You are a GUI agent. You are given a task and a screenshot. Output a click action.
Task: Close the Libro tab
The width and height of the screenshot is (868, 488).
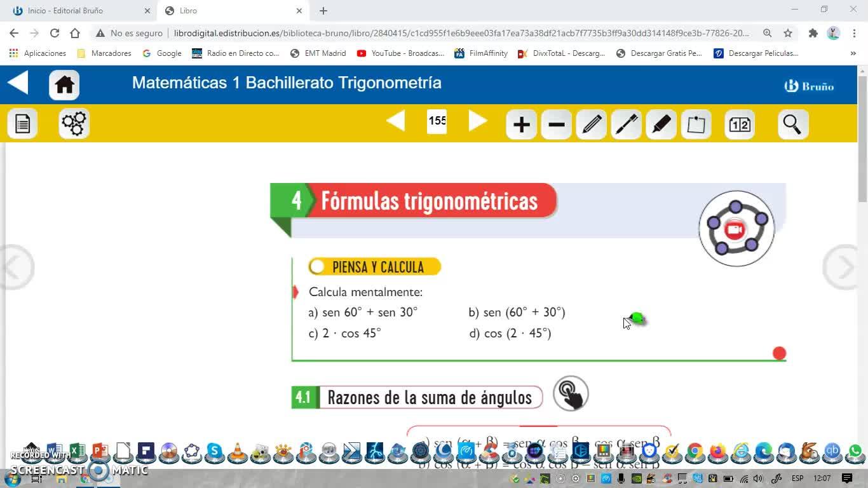(299, 11)
